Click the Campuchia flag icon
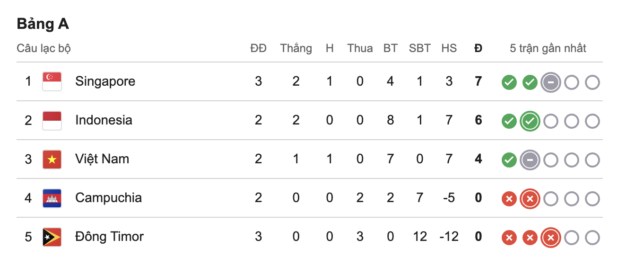644x275 pixels. [52, 198]
